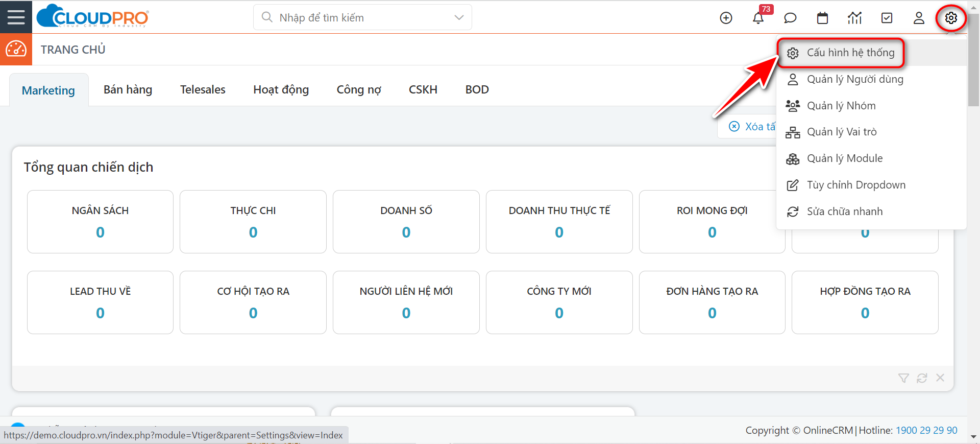This screenshot has width=980, height=444.
Task: Open the user profile icon
Action: click(x=919, y=18)
